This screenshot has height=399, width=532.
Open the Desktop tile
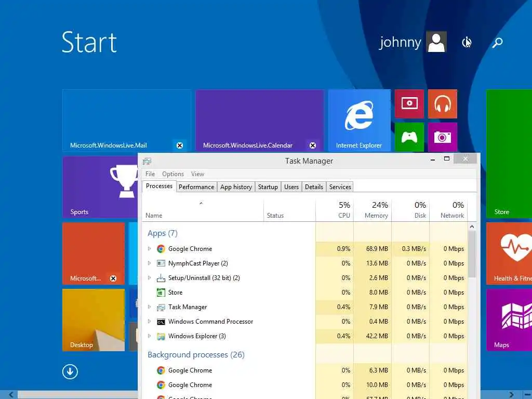[x=94, y=320]
